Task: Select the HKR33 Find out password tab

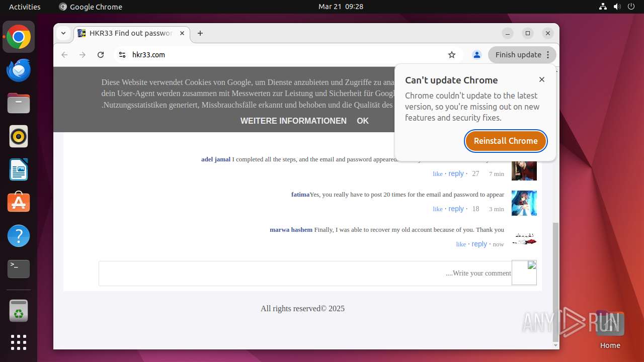Action: [x=132, y=33]
